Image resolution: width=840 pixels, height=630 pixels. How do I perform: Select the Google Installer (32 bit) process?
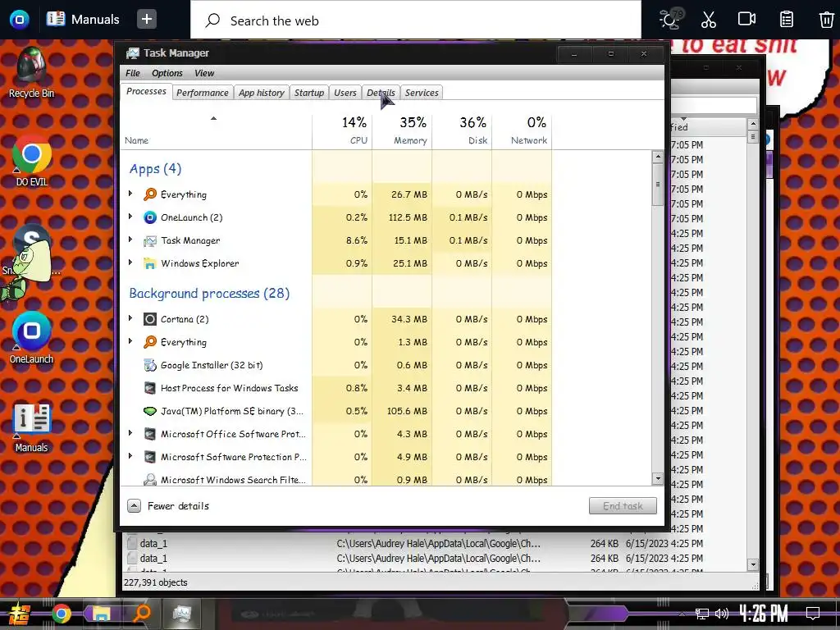tap(336, 365)
